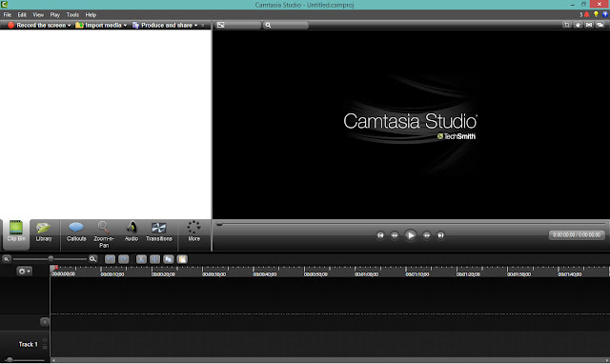Click Record the screen button
610x364 pixels.
[x=37, y=25]
